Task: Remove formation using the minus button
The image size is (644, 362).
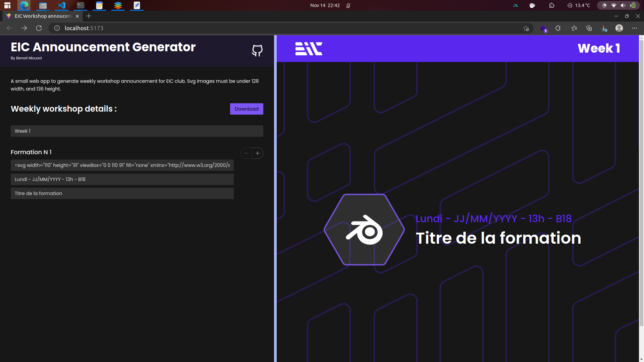Action: (x=246, y=153)
